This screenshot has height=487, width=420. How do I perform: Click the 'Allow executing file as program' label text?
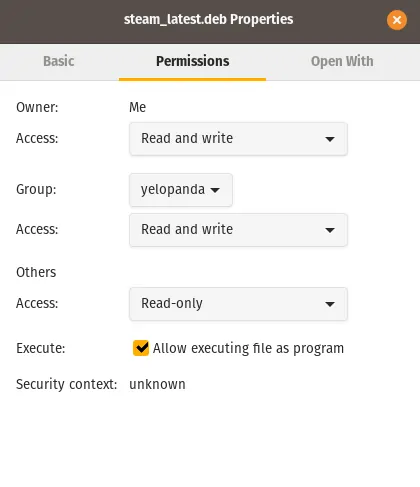coord(248,348)
